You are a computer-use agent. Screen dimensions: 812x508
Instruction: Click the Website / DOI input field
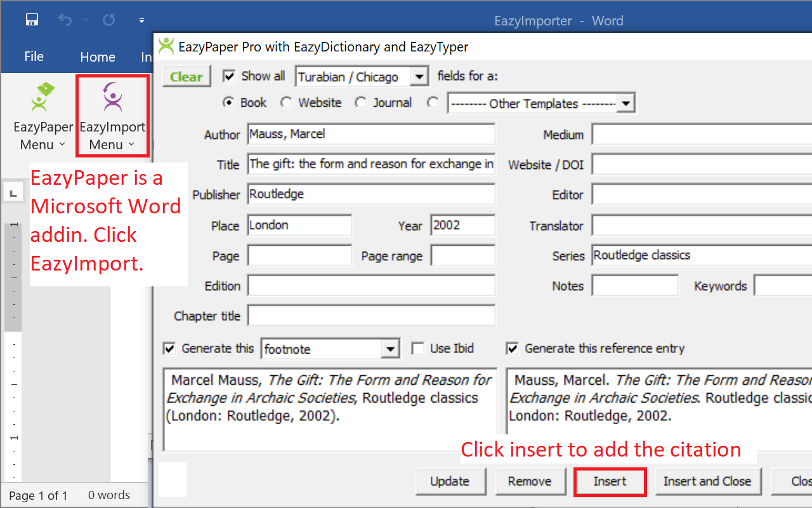pos(702,164)
